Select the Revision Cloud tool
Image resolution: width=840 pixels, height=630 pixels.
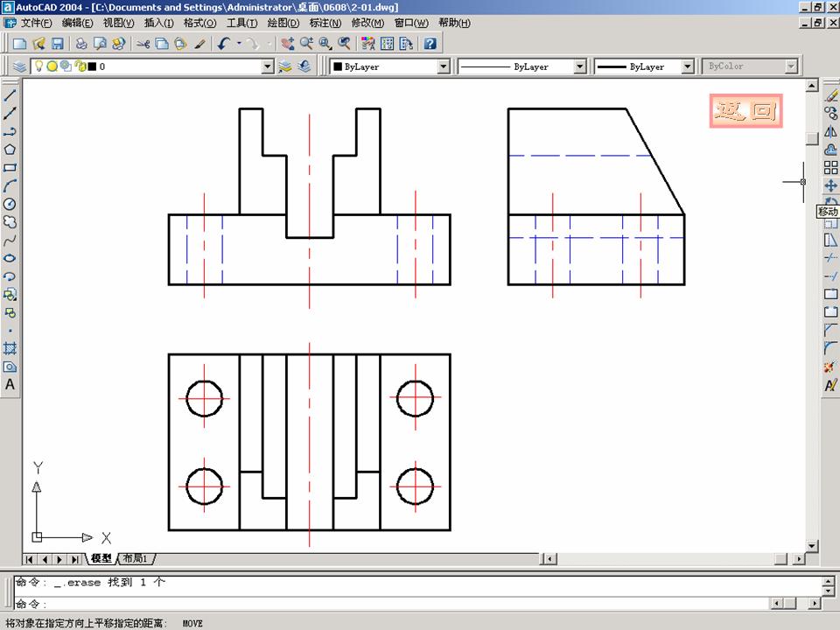[10, 221]
